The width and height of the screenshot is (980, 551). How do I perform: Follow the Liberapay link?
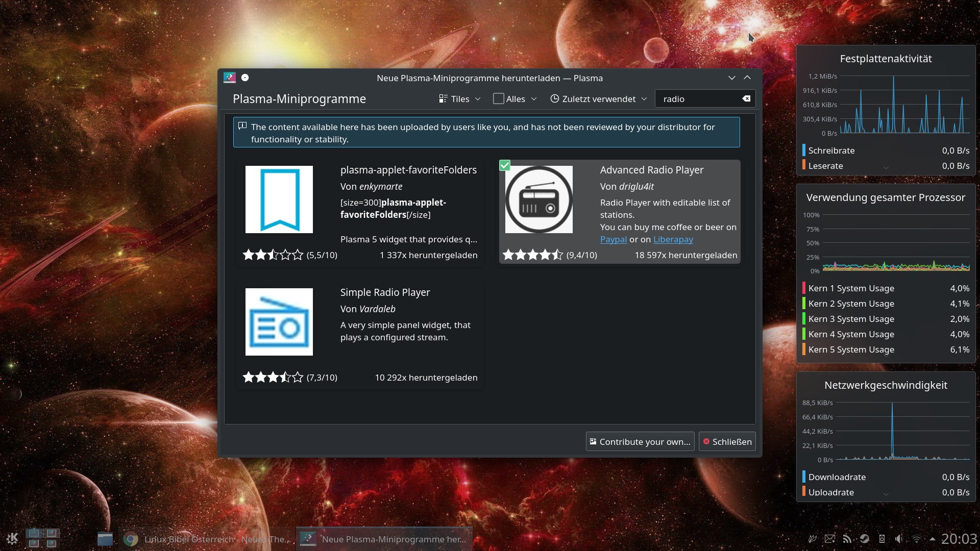tap(673, 239)
